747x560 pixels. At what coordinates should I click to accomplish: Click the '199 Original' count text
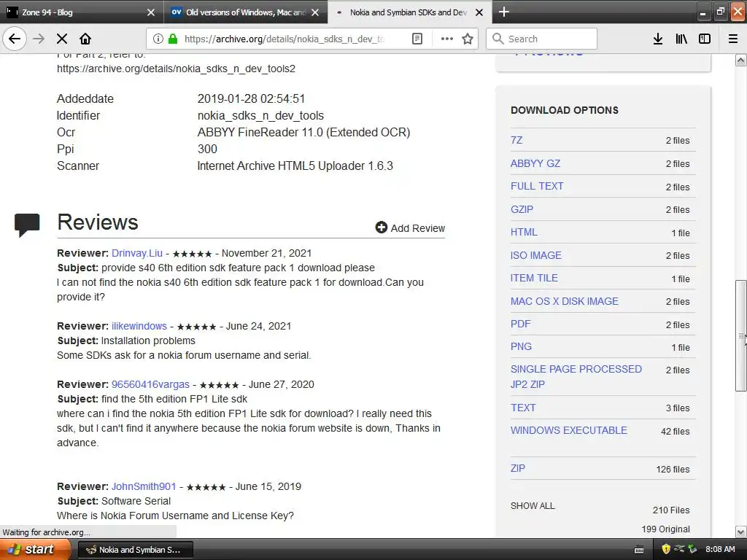665,529
